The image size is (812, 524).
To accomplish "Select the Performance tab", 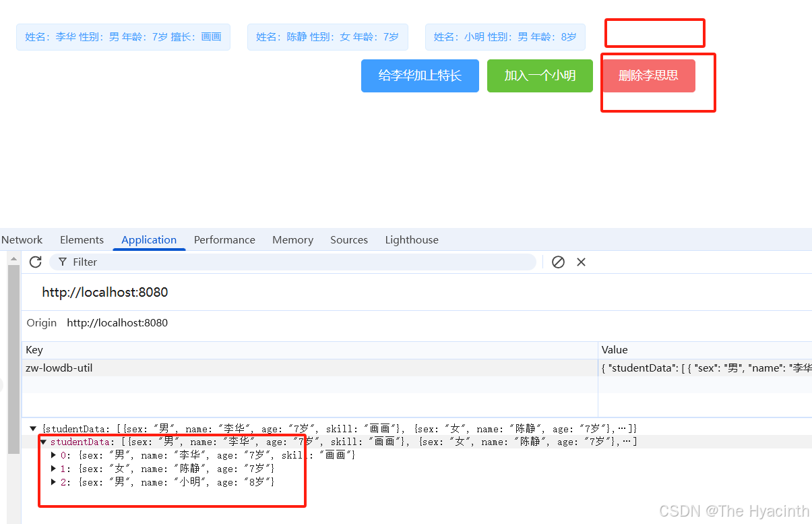I will click(224, 239).
